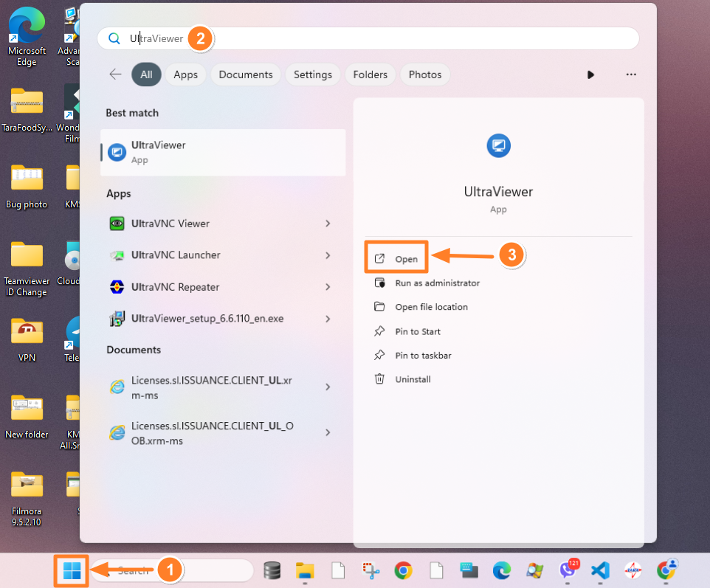Click the UltraViewer_setup installer icon

pos(117,319)
